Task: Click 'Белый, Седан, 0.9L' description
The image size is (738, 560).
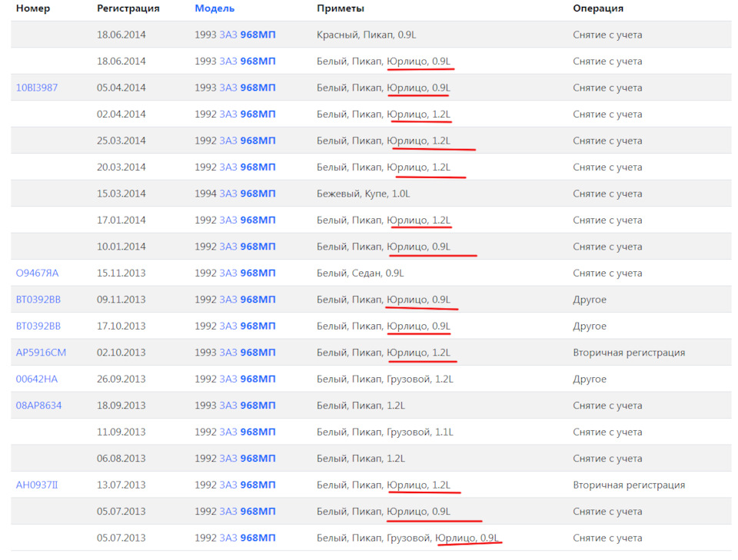Action: point(360,273)
